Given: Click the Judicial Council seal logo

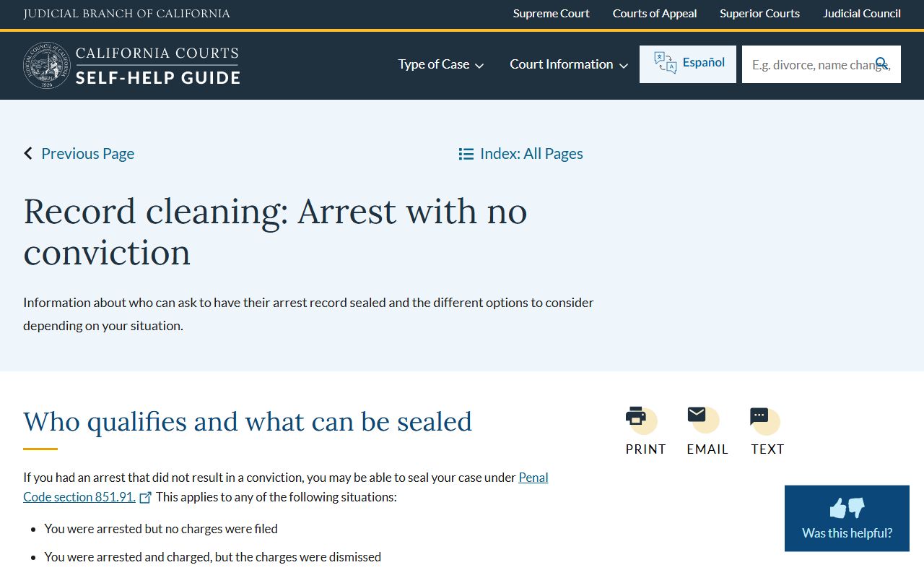Looking at the screenshot, I should [47, 65].
